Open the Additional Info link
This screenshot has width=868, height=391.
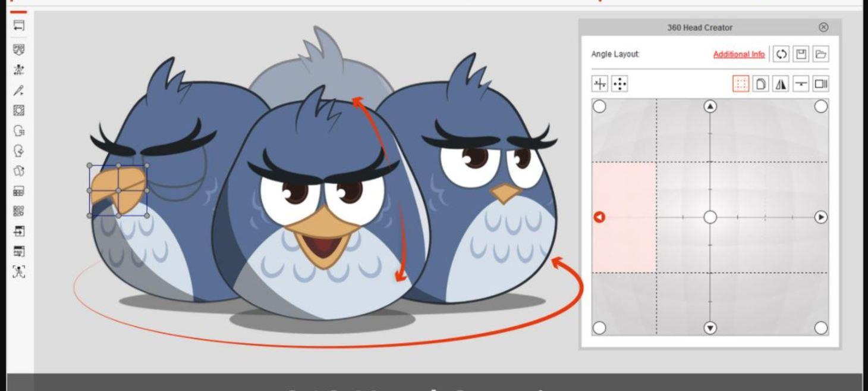[739, 54]
